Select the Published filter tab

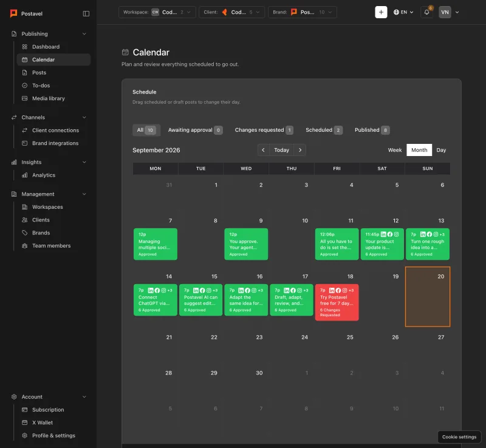pyautogui.click(x=372, y=130)
